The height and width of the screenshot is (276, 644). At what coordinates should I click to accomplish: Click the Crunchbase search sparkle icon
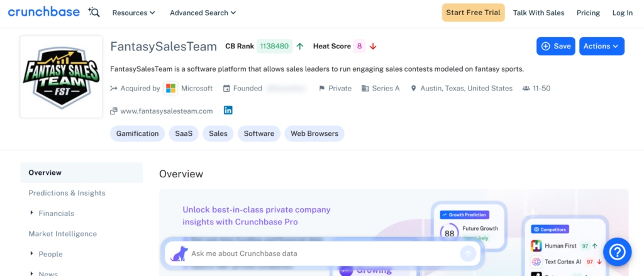pyautogui.click(x=94, y=12)
